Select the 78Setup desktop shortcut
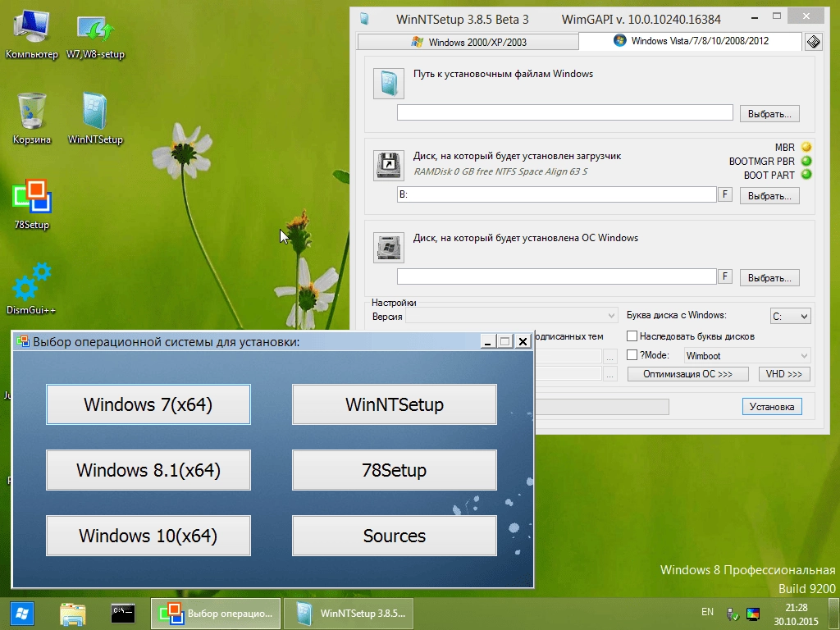The height and width of the screenshot is (630, 840). 32,204
